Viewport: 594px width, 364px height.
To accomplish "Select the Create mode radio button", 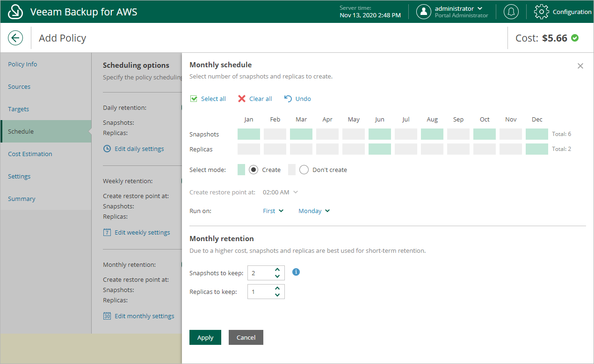I will click(254, 170).
